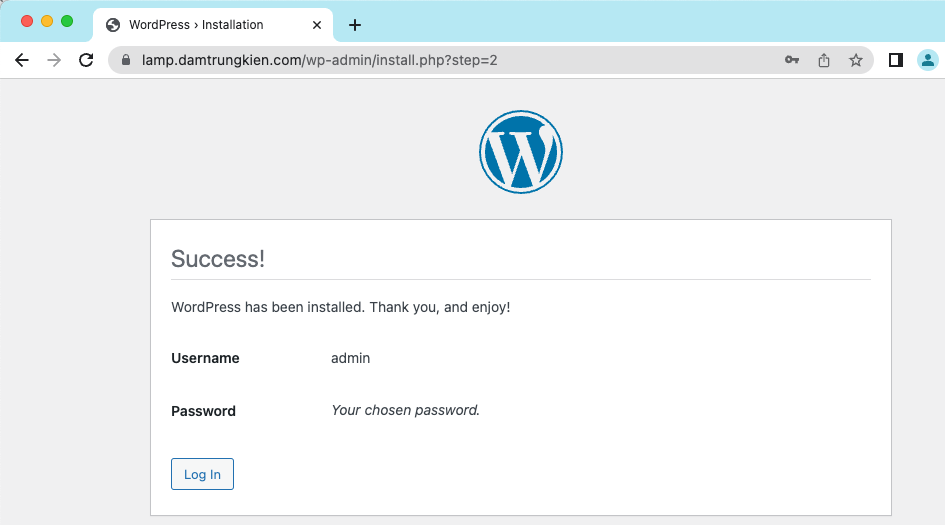Bookmark this page with the star icon
The height and width of the screenshot is (525, 945).
(x=856, y=60)
